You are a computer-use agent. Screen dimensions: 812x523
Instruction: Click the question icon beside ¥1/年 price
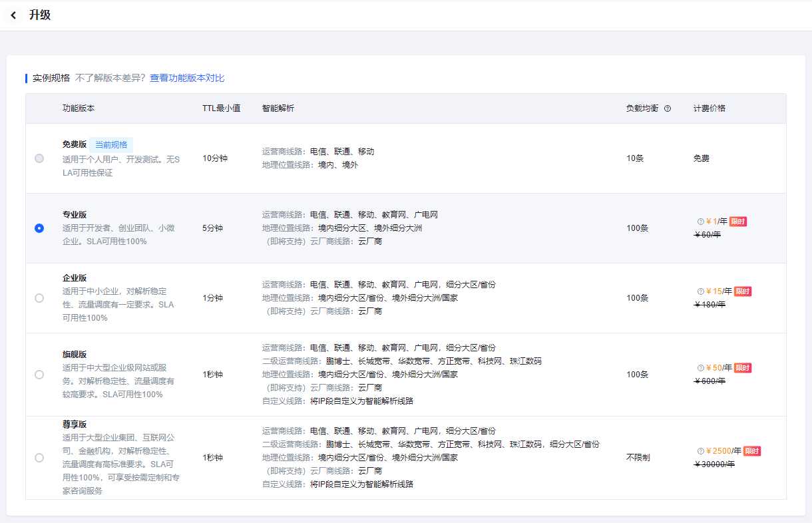pyautogui.click(x=700, y=222)
